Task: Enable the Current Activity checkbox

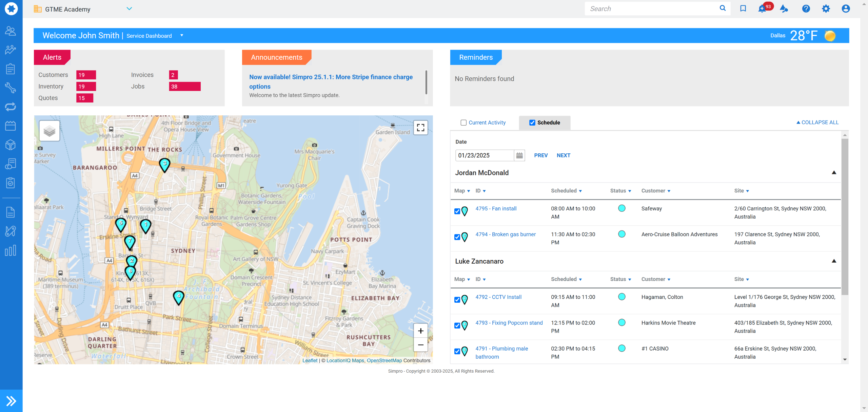Action: [463, 123]
